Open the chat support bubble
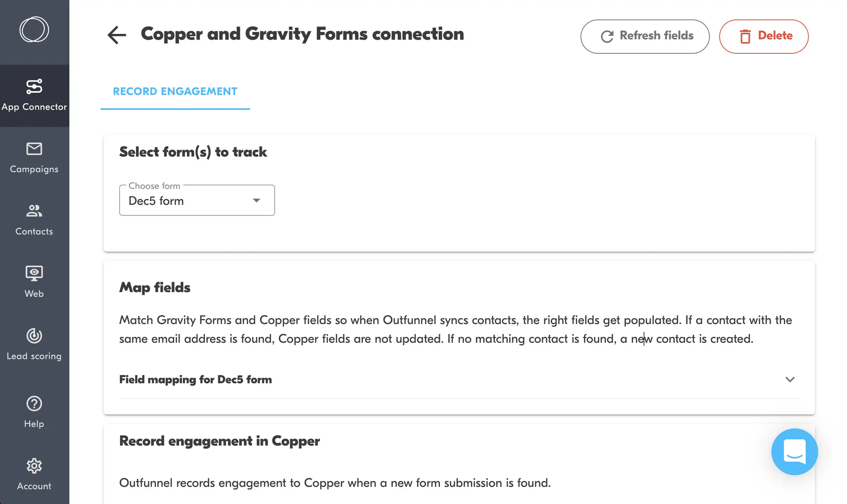This screenshot has width=847, height=504. tap(794, 451)
